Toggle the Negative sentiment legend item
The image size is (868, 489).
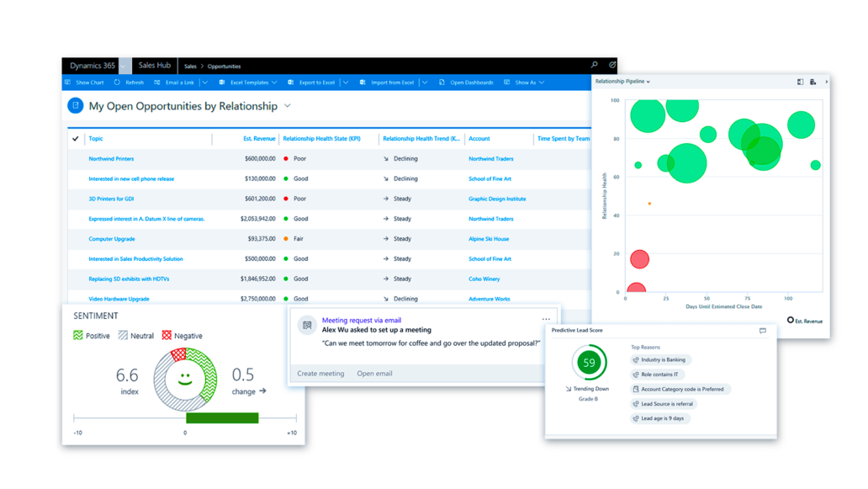[x=182, y=336]
